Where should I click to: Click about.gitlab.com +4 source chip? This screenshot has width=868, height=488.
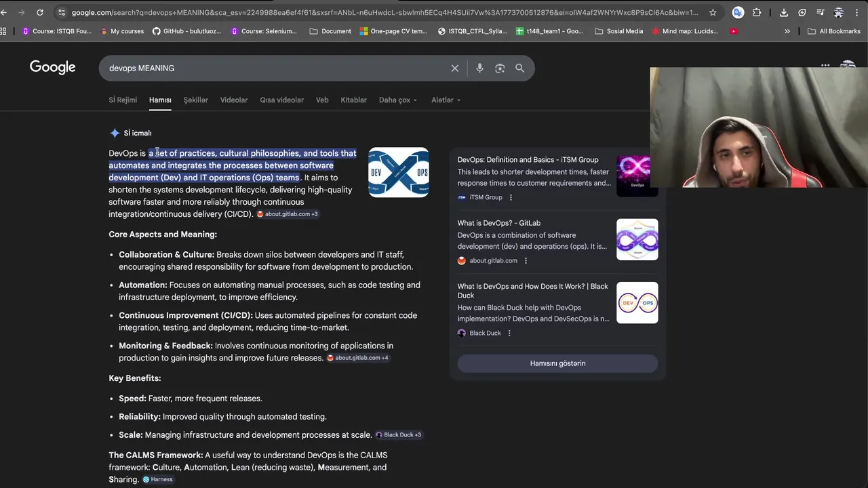pos(357,358)
